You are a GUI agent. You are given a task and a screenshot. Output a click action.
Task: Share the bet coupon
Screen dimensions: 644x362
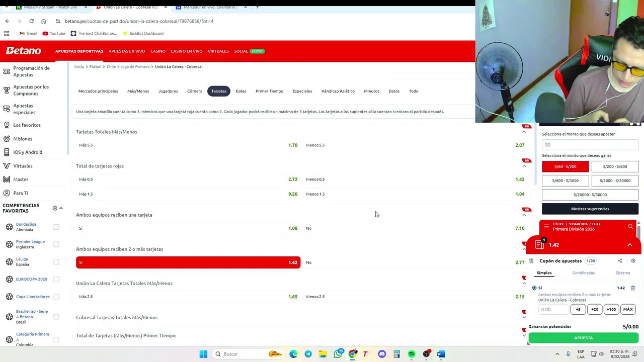(x=620, y=261)
